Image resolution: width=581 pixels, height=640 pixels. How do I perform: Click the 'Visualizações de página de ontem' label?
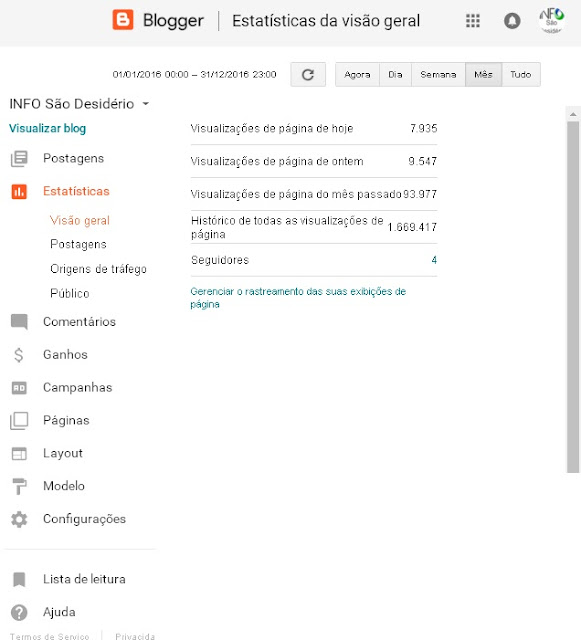tap(277, 161)
